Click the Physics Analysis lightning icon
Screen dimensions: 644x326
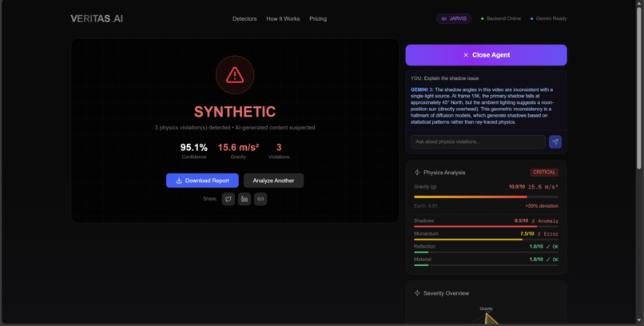point(417,173)
